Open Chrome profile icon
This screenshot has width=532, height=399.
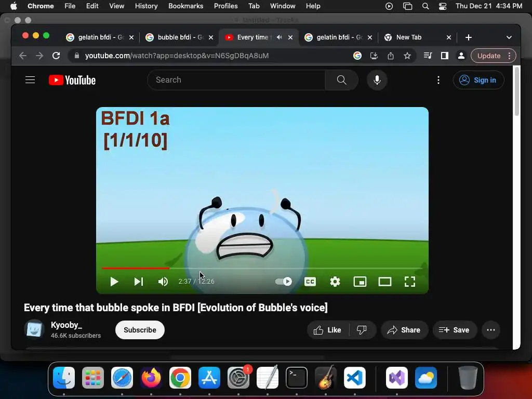point(461,56)
